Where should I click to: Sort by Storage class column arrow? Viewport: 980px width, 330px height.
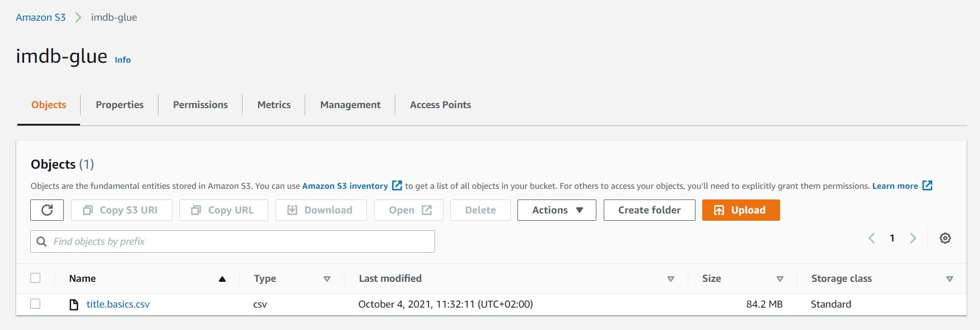pos(949,279)
